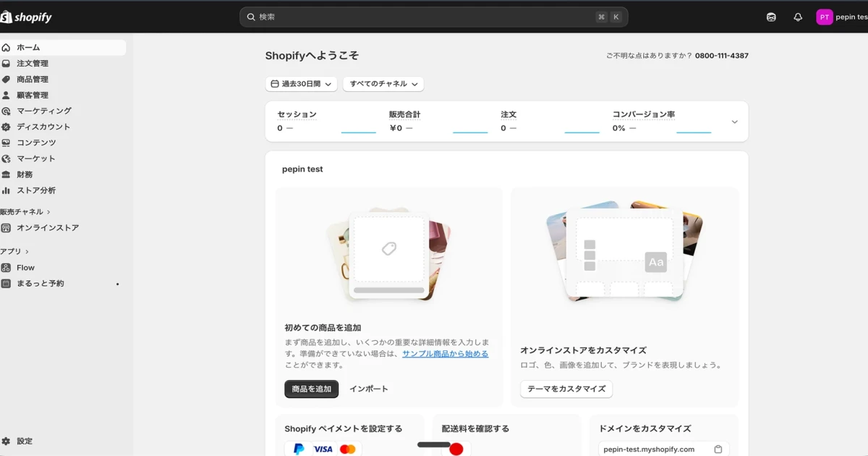Open the notifications bell

(x=797, y=16)
